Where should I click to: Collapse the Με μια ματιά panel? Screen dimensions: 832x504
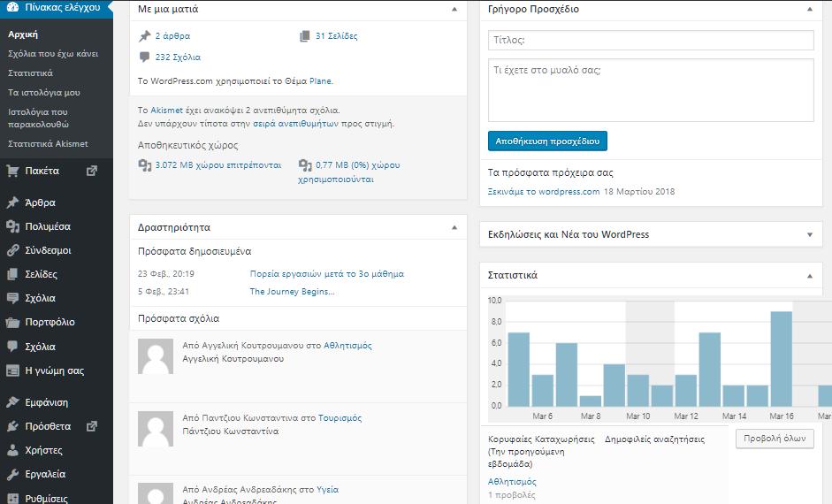454,9
